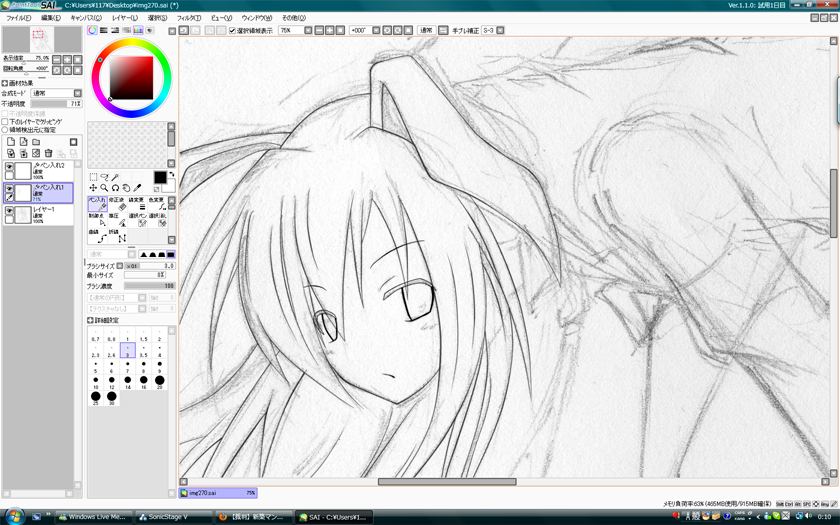840x525 pixels.
Task: Show the color wheel panel
Action: [x=93, y=31]
